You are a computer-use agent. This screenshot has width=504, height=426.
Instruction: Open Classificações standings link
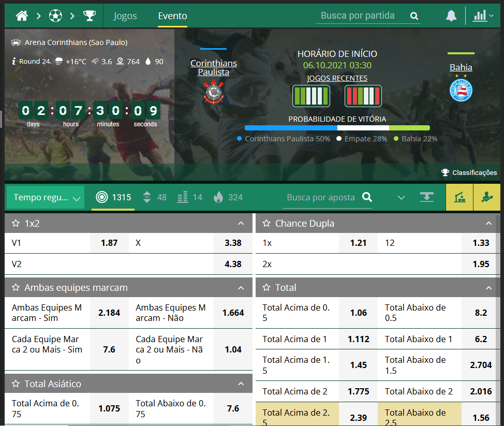coord(475,173)
